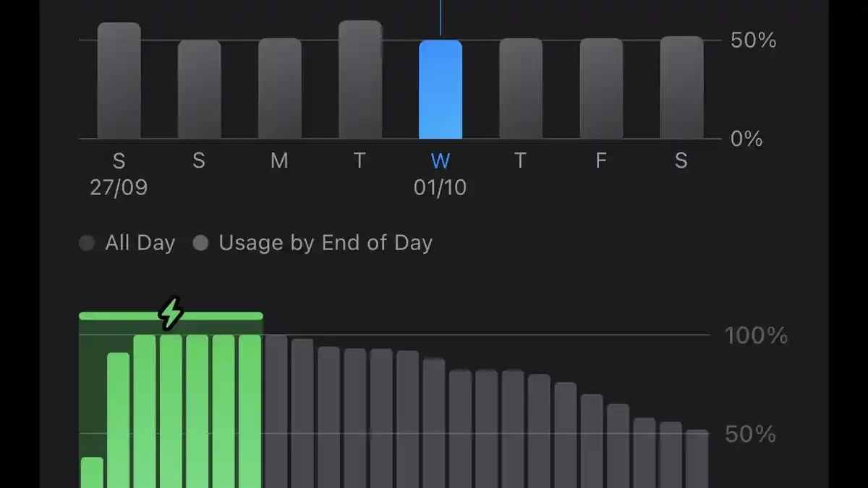Select the highlighted blue Wednesday bar

[x=440, y=89]
